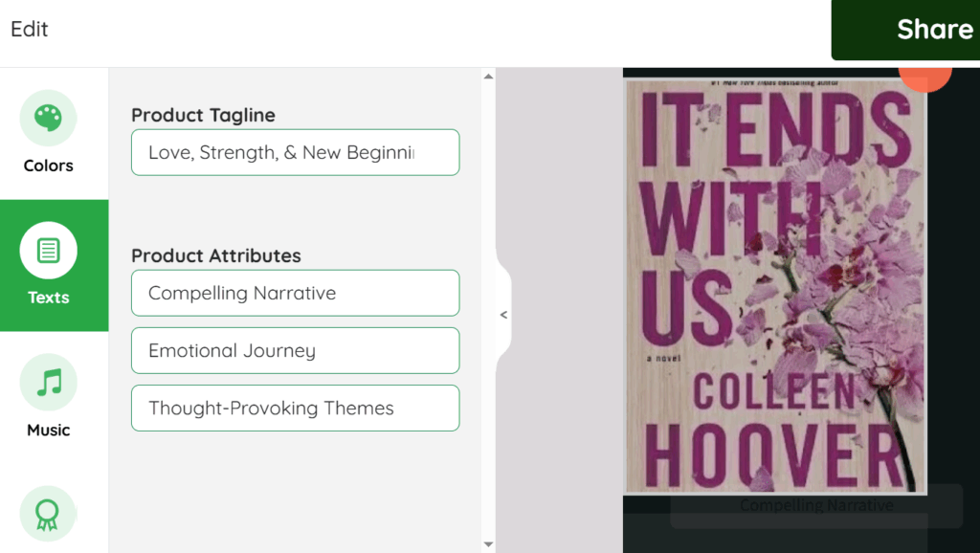Viewport: 980px width, 553px height.
Task: Click the award ribbon badge icon
Action: tap(48, 515)
